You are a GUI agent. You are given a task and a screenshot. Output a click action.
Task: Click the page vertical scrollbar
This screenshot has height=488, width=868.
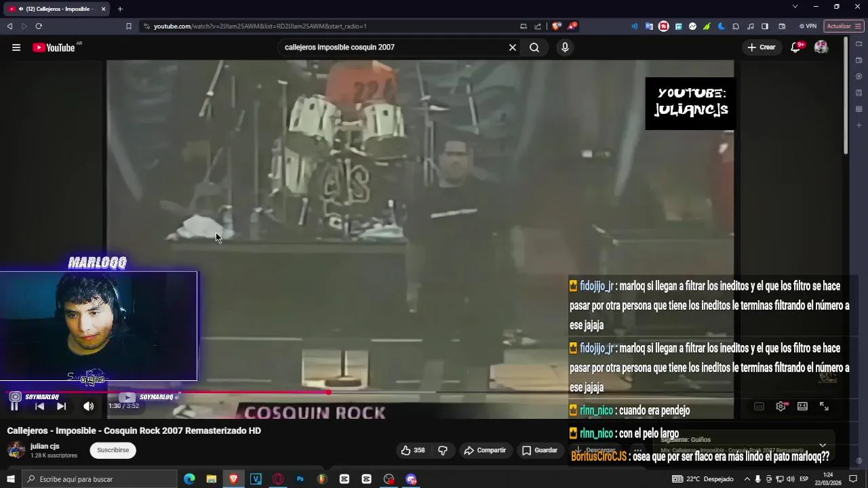(x=846, y=95)
